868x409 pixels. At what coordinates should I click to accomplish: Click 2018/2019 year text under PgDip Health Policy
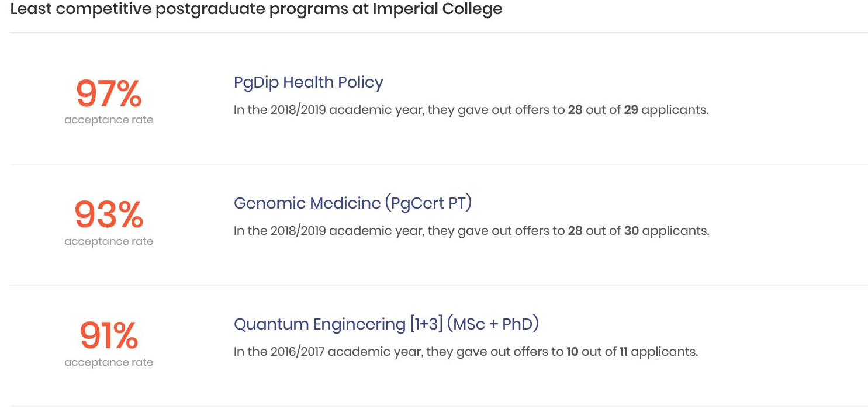(298, 110)
